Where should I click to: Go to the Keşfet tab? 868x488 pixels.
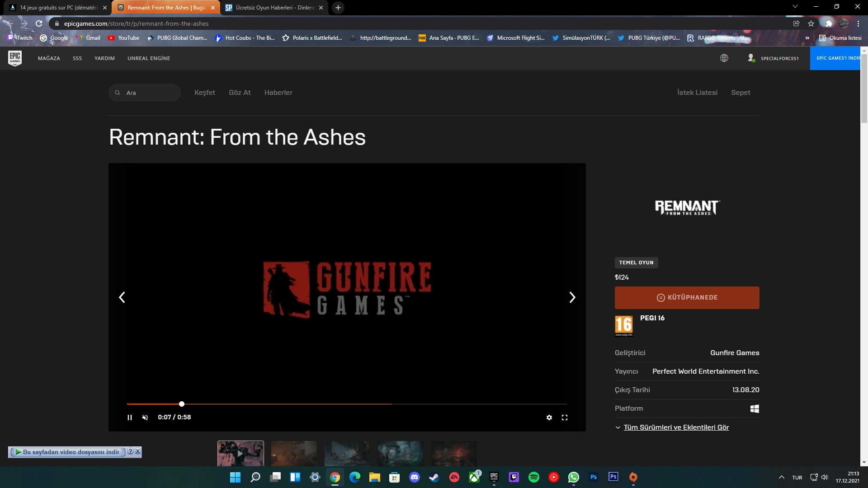(x=205, y=93)
